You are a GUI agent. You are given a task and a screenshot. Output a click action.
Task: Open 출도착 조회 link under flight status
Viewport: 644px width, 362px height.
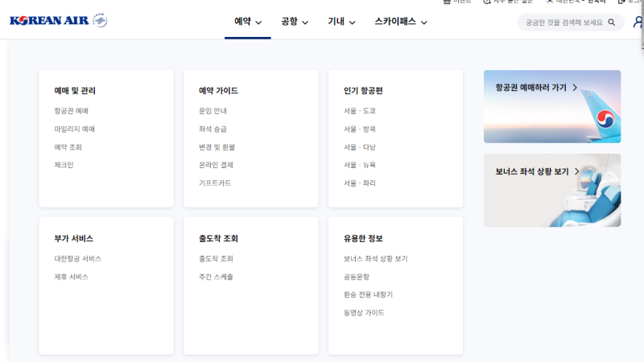216,258
